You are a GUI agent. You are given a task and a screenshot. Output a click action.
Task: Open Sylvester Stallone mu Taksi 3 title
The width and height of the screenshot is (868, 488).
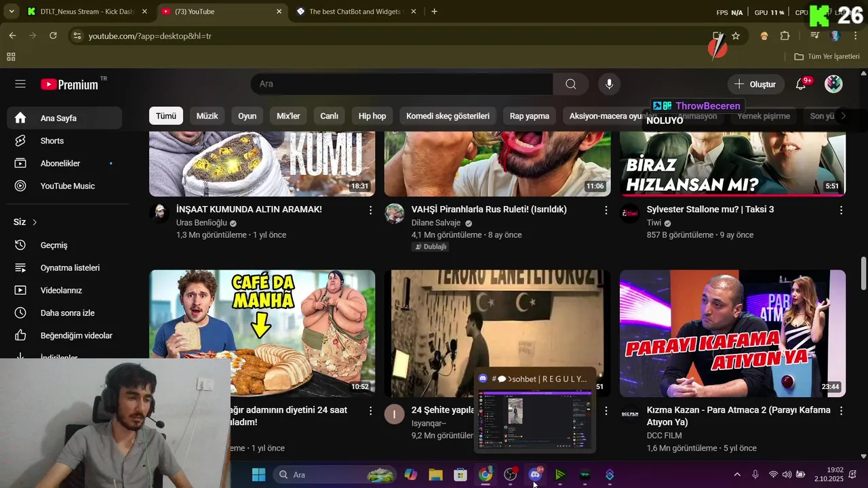[710, 209]
